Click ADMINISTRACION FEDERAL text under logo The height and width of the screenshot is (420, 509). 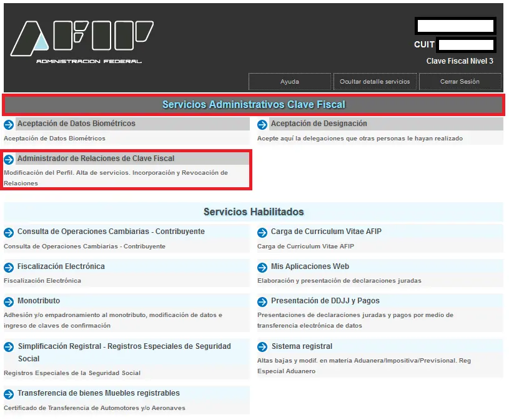89,61
